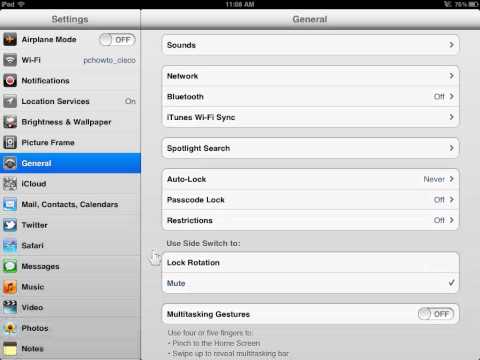Image resolution: width=480 pixels, height=360 pixels.
Task: Toggle the Airplane Mode switch
Action: point(117,40)
